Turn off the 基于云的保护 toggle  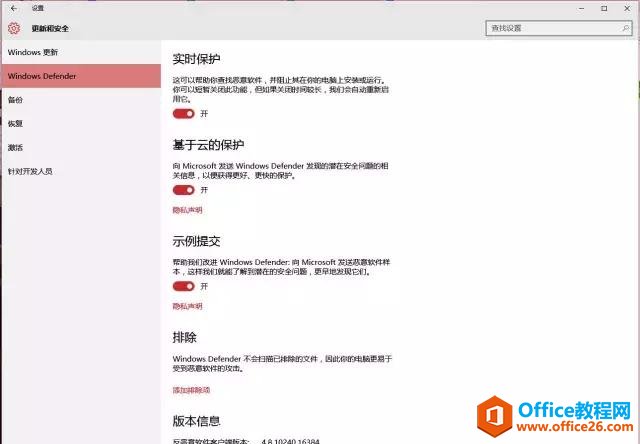pos(183,190)
